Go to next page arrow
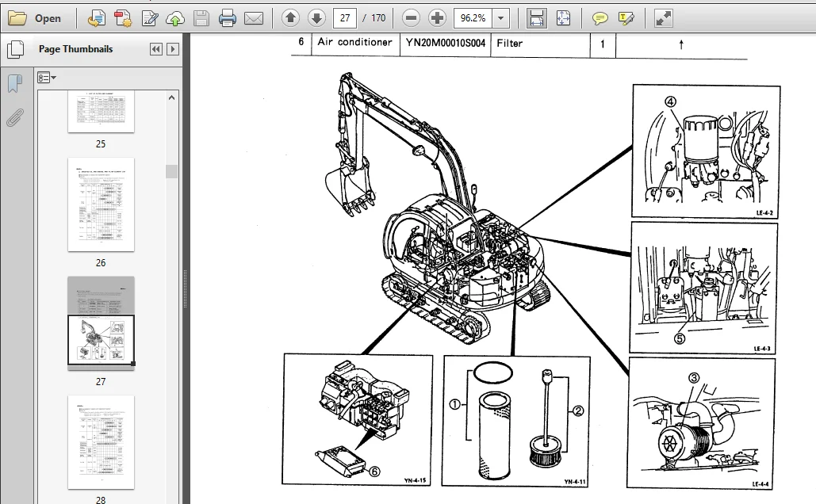The height and width of the screenshot is (504, 816). 316,19
